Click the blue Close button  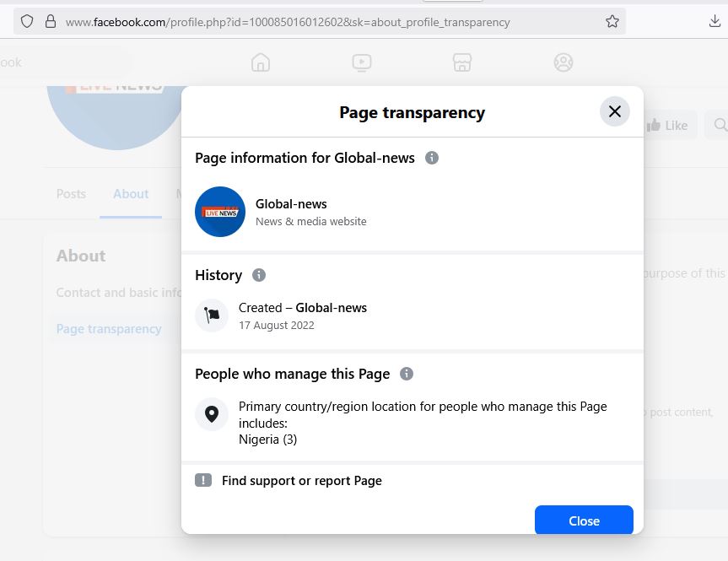584,521
